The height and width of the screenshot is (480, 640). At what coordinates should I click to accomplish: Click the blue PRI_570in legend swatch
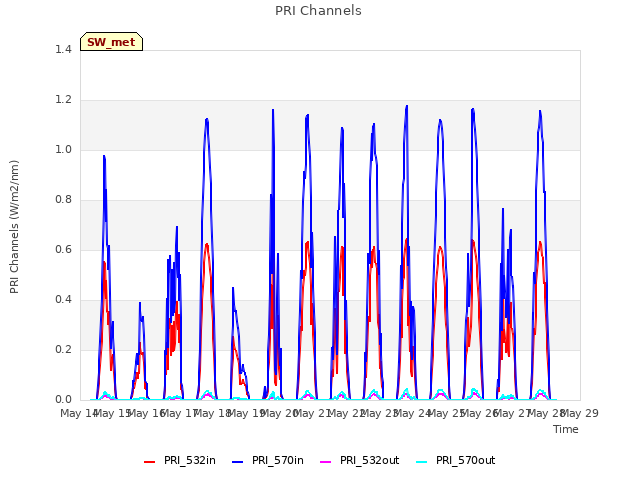(x=238, y=462)
